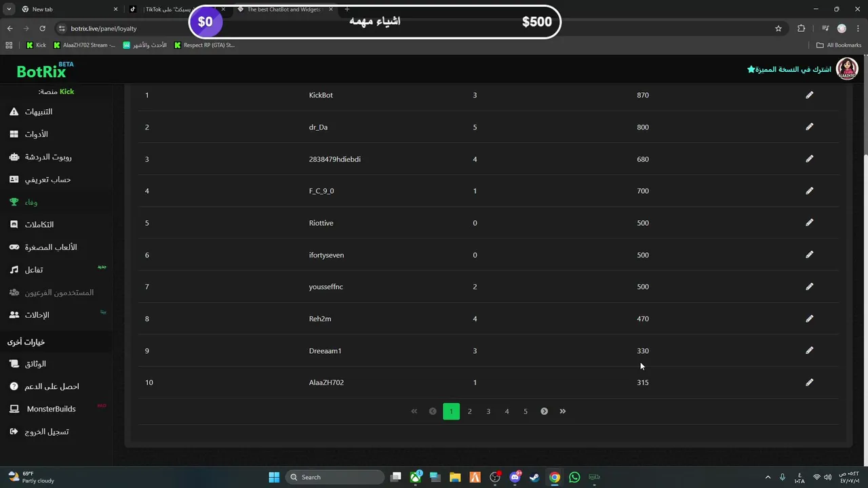
Task: Click the browser back arrow
Action: pos(9,28)
